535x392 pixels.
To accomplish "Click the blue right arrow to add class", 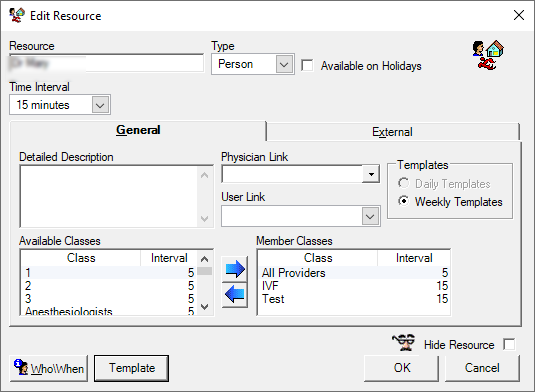I will point(235,269).
